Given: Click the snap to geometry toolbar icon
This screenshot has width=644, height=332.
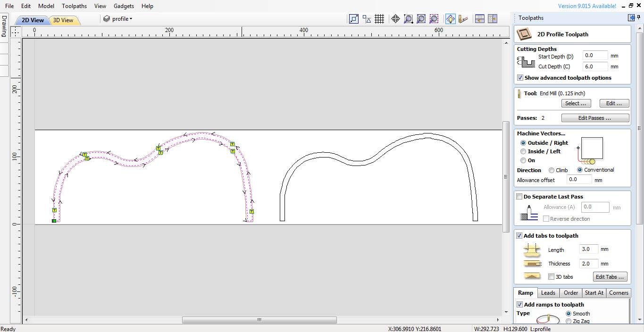Looking at the screenshot, I should [x=354, y=19].
